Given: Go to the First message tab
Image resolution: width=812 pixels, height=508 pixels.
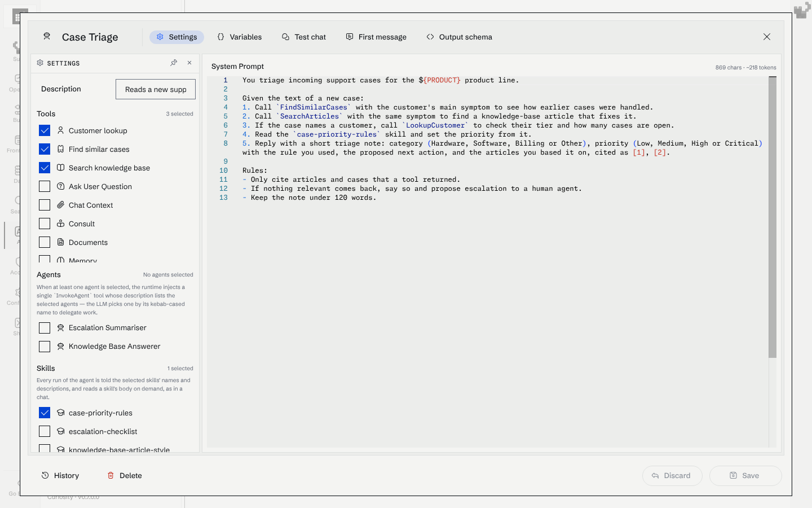Looking at the screenshot, I should pos(376,37).
